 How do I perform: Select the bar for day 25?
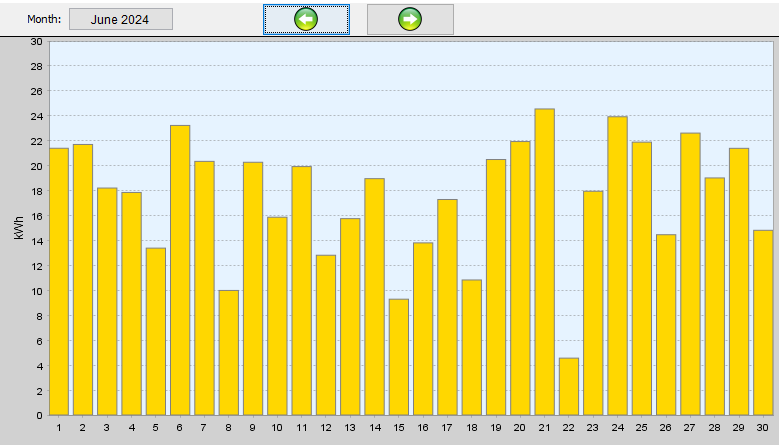[x=642, y=279]
